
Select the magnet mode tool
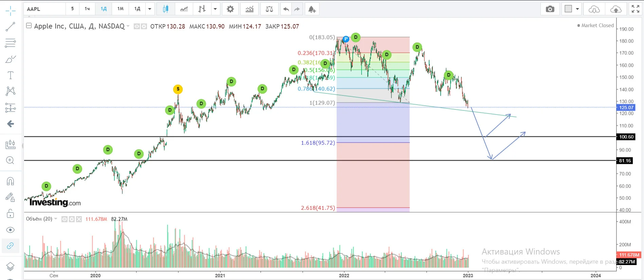pyautogui.click(x=11, y=181)
